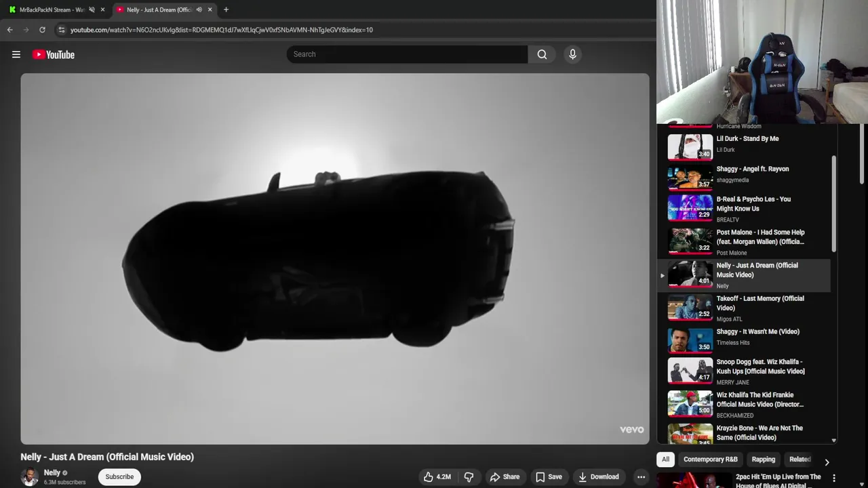
Task: Go back with browser back arrow
Action: tap(9, 30)
